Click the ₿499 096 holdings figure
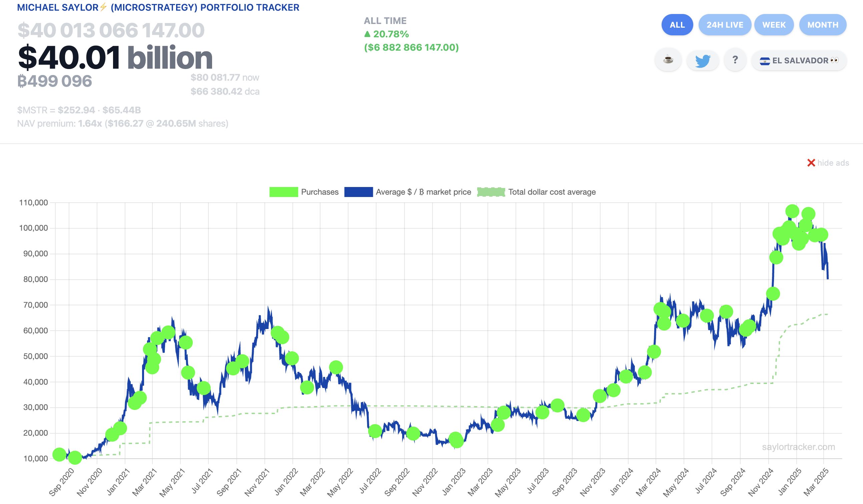 click(x=55, y=81)
